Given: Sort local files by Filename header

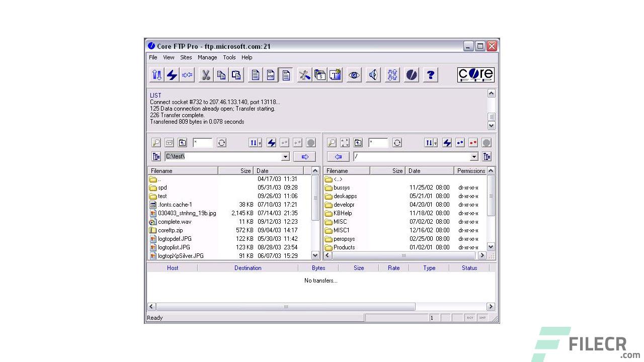Looking at the screenshot, I should [x=183, y=171].
